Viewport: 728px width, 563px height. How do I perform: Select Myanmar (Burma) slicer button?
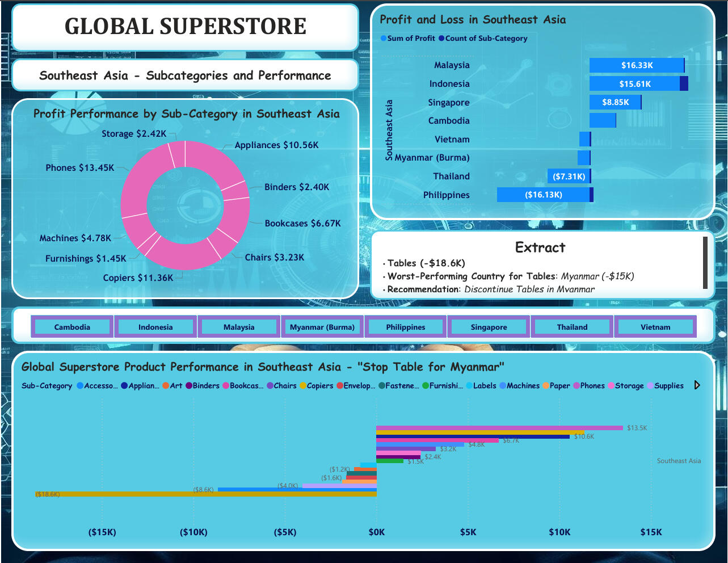pyautogui.click(x=322, y=327)
